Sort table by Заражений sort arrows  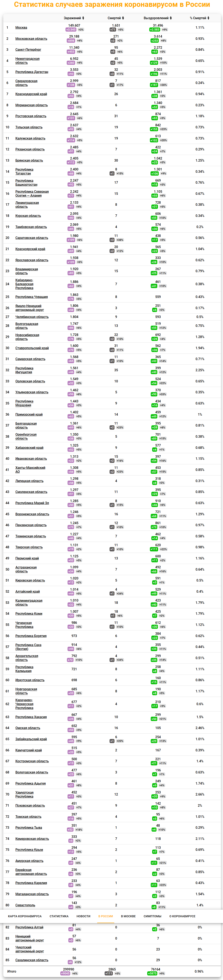point(83,18)
